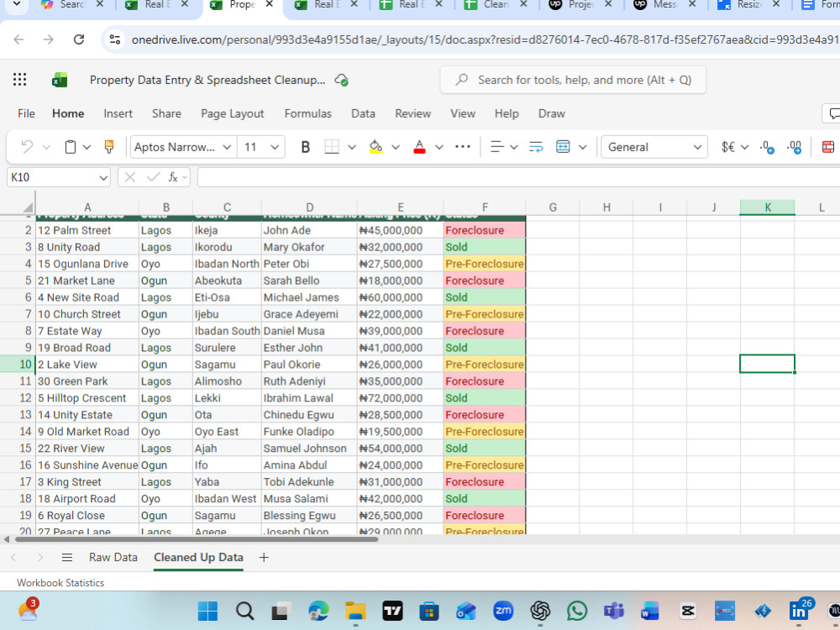Click the Windows Start button

pos(207,611)
